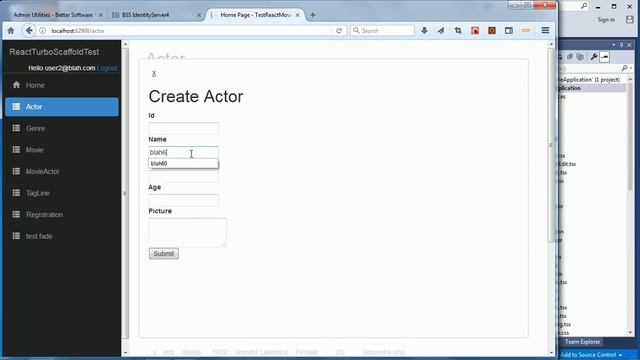Screen dimensions: 640x360
Task: Click the localhost address bar
Action: [x=190, y=31]
